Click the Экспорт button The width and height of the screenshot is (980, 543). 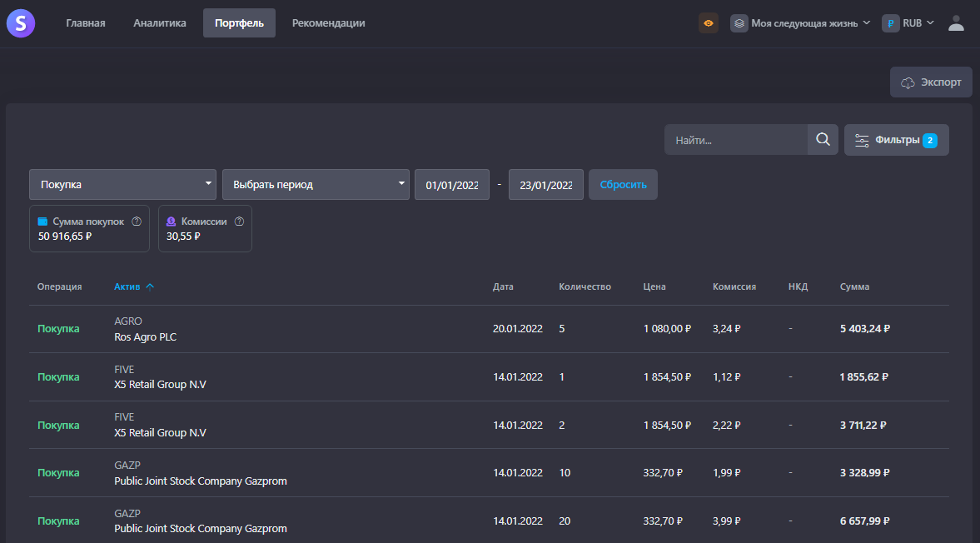[931, 82]
